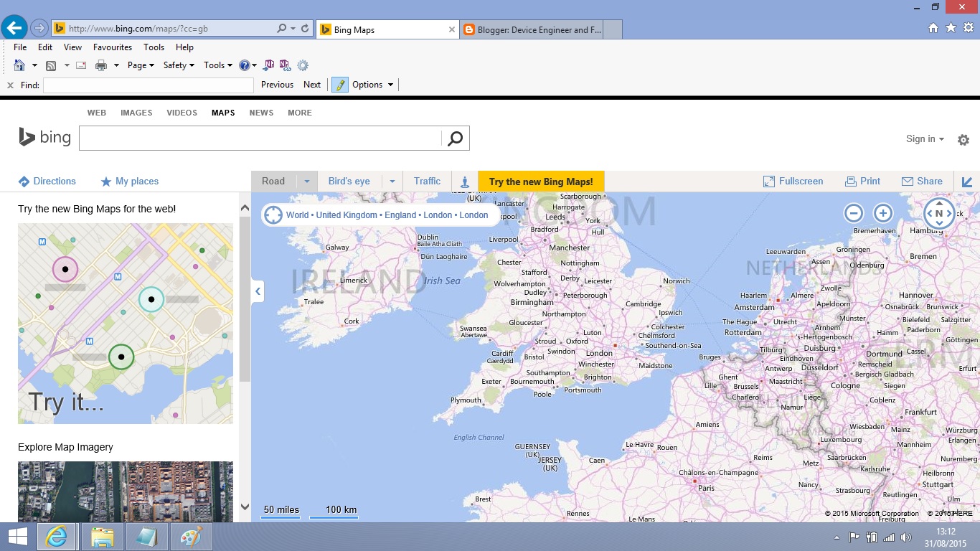Screen dimensions: 980x551
Task: Click the address bar search magnifier
Action: 282,29
